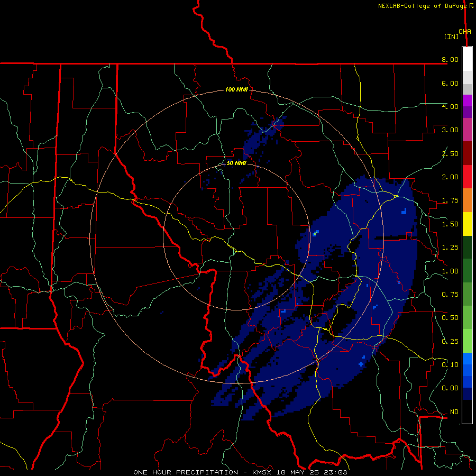The image size is (476, 476).
Task: Click the 3.00 legend value
Action: [x=450, y=130]
